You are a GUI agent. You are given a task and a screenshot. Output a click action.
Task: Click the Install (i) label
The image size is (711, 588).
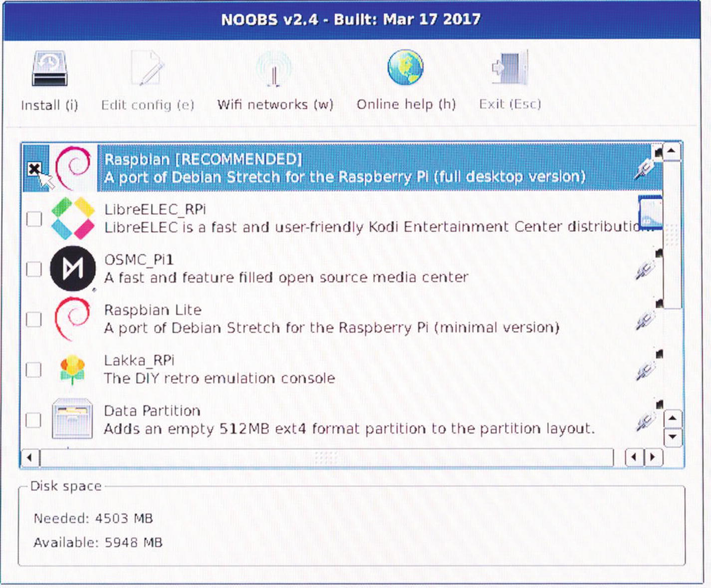point(49,105)
